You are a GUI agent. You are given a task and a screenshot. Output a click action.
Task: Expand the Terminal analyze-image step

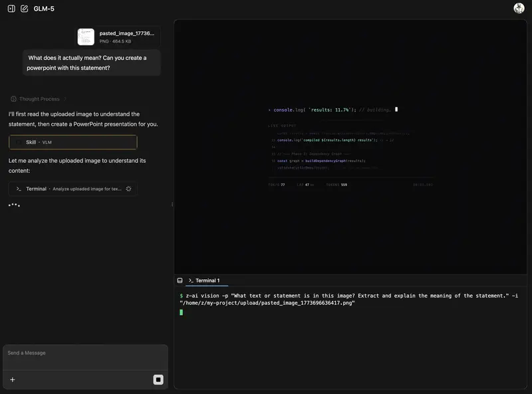73,189
